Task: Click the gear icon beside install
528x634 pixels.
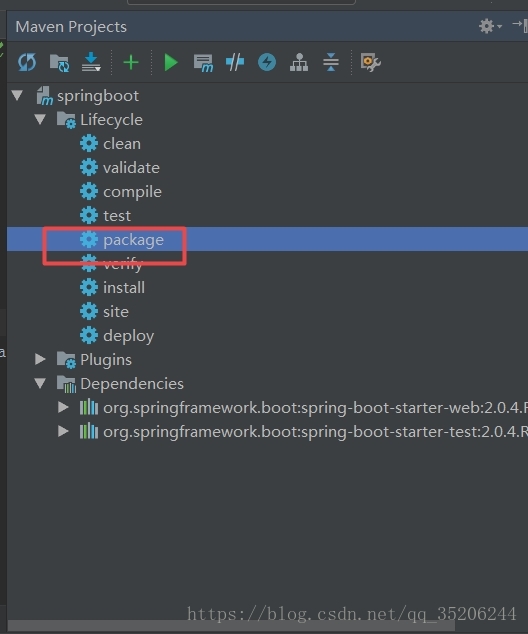Action: coord(89,287)
